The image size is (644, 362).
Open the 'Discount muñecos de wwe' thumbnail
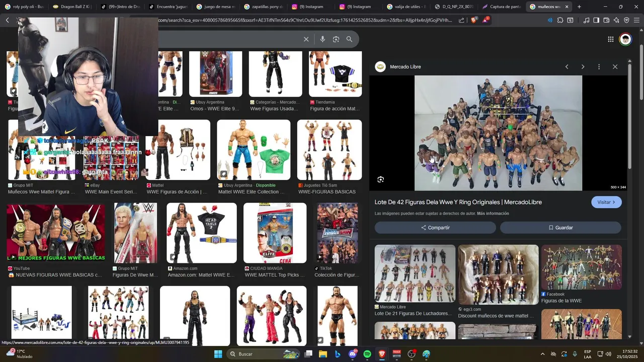(x=498, y=275)
